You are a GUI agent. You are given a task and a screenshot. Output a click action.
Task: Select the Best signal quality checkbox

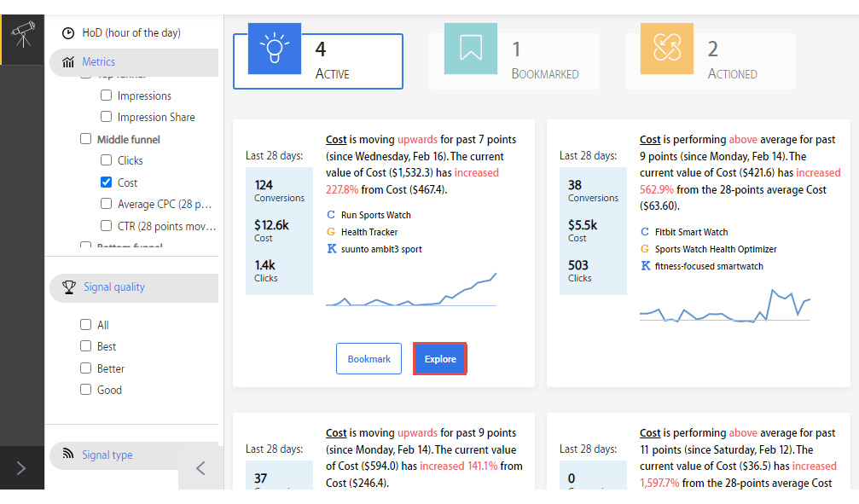85,345
